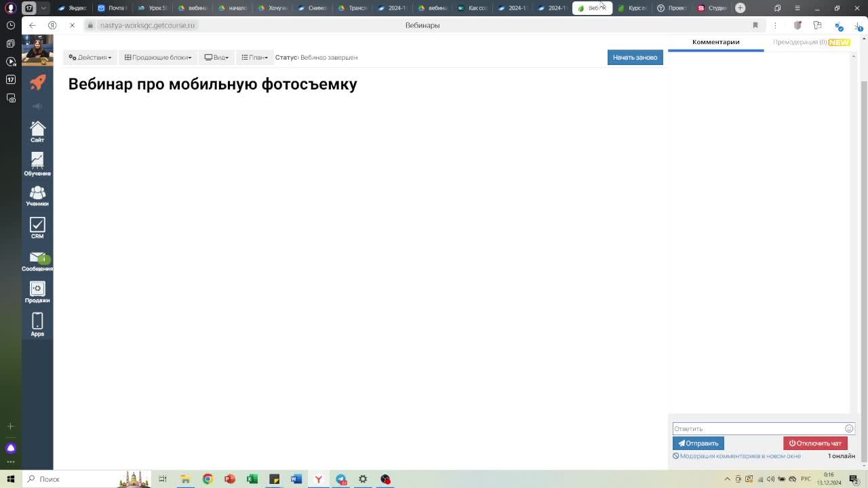This screenshot has width=868, height=488.
Task: Open the rocket icon in GetCourse sidebar
Action: click(x=37, y=82)
